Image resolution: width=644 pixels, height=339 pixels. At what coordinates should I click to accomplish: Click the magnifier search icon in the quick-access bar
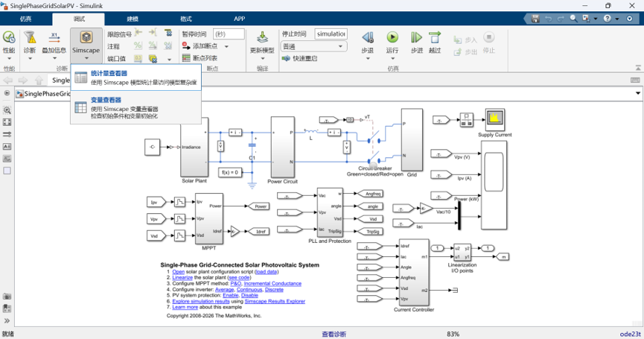(x=573, y=19)
